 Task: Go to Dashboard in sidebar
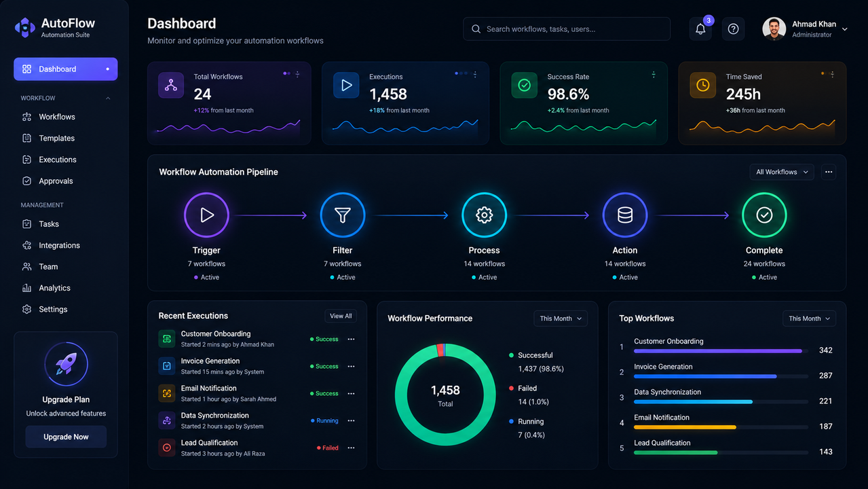[x=66, y=69]
